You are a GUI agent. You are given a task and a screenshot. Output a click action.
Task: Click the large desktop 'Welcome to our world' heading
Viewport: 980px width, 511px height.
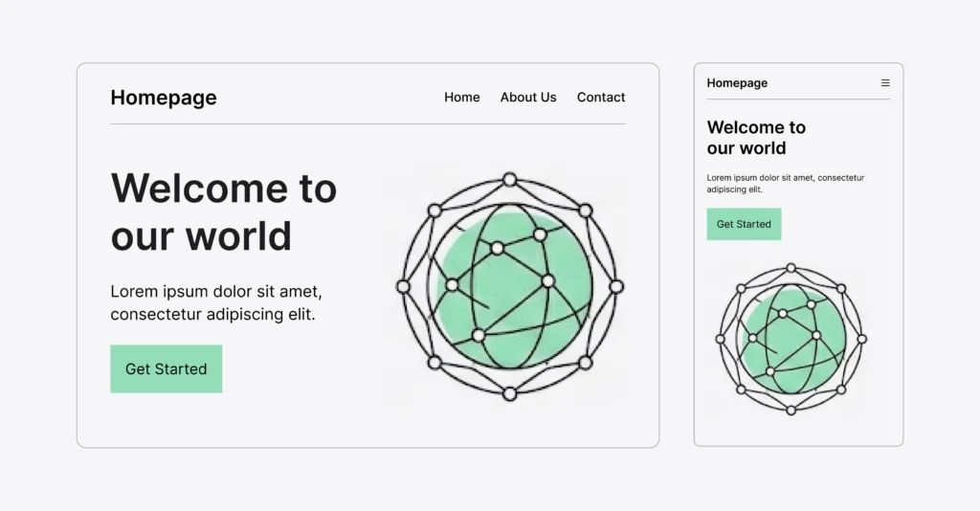click(224, 211)
